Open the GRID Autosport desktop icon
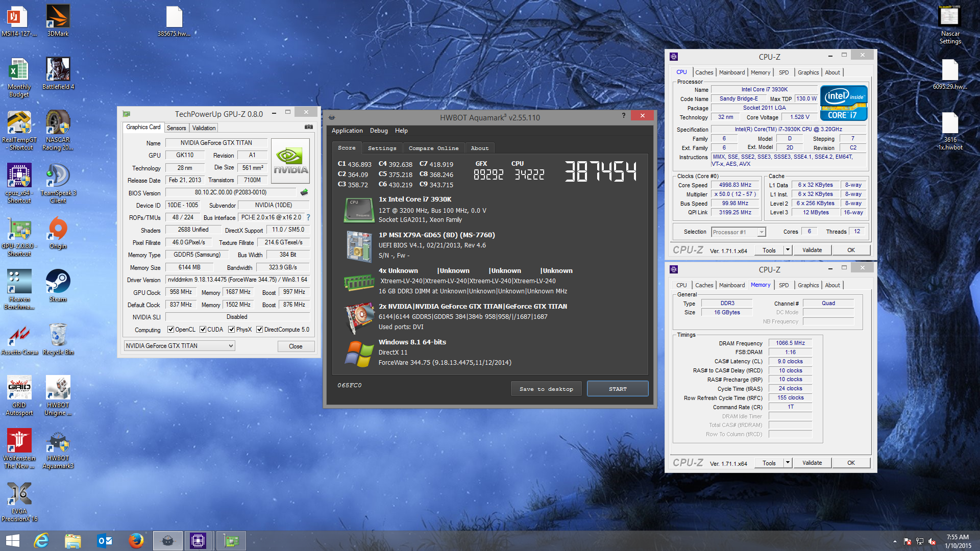980x551 pixels. point(19,395)
